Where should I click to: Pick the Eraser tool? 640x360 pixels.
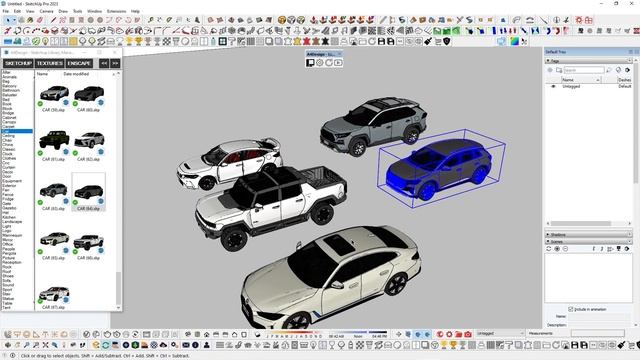click(40, 20)
